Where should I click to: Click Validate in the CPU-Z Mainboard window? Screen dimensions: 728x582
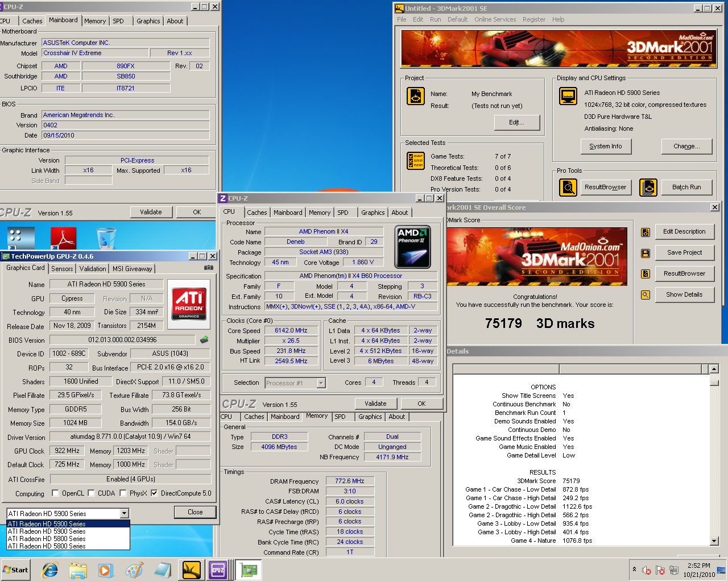[x=151, y=212]
